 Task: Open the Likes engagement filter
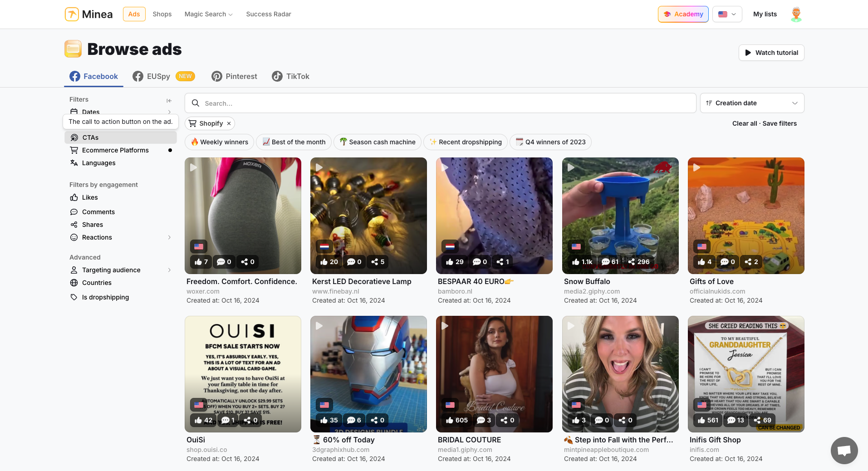click(x=90, y=197)
